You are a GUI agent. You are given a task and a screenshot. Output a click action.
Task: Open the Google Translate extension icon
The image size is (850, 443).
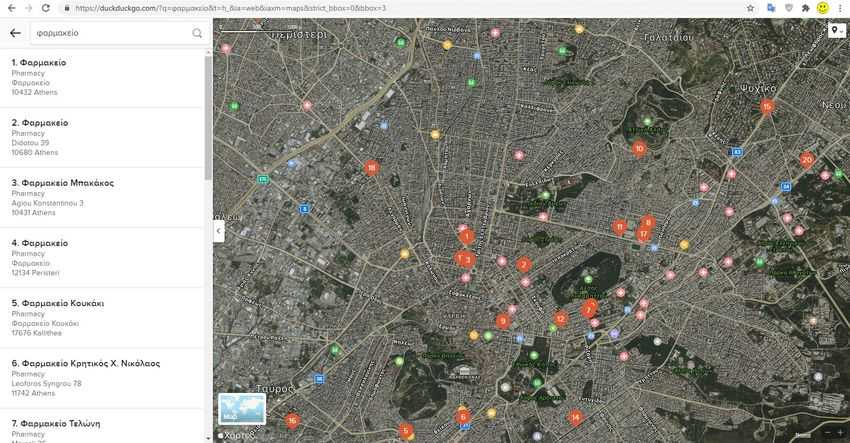tap(771, 8)
